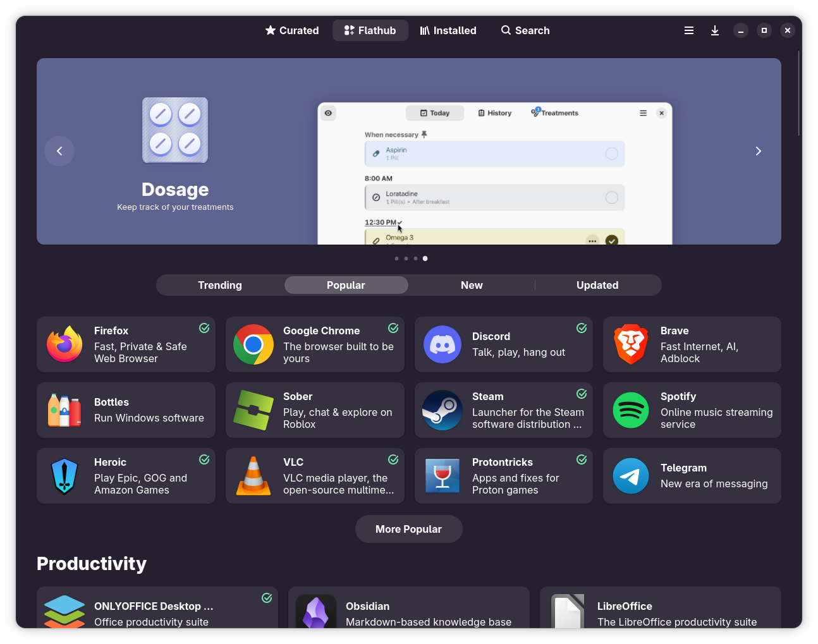This screenshot has height=644, width=818.
Task: Open the main hamburger menu
Action: coord(688,30)
